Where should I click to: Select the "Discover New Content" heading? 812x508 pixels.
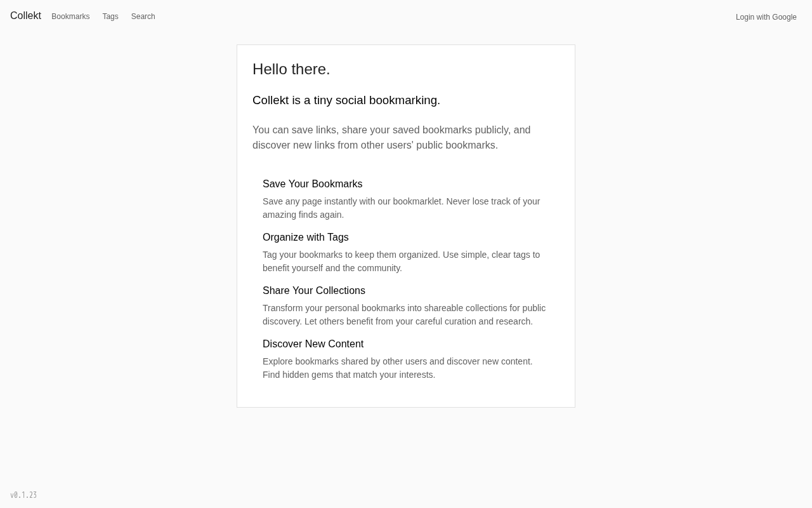(313, 344)
